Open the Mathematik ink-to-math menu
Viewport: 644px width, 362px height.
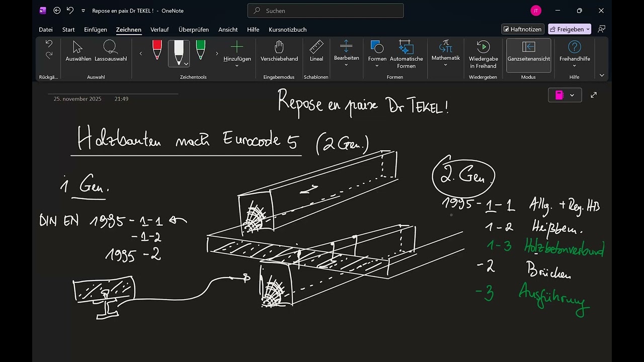tap(445, 53)
